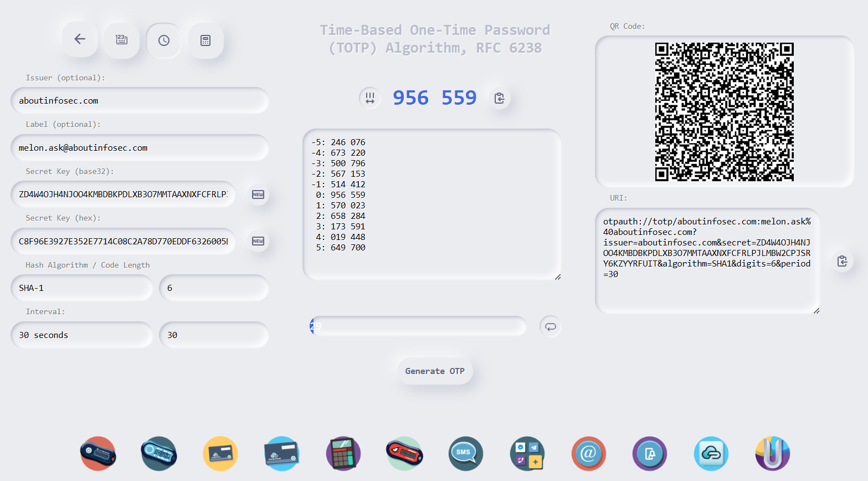The height and width of the screenshot is (481, 868).
Task: Generate a NEW base32 secret key
Action: [258, 195]
